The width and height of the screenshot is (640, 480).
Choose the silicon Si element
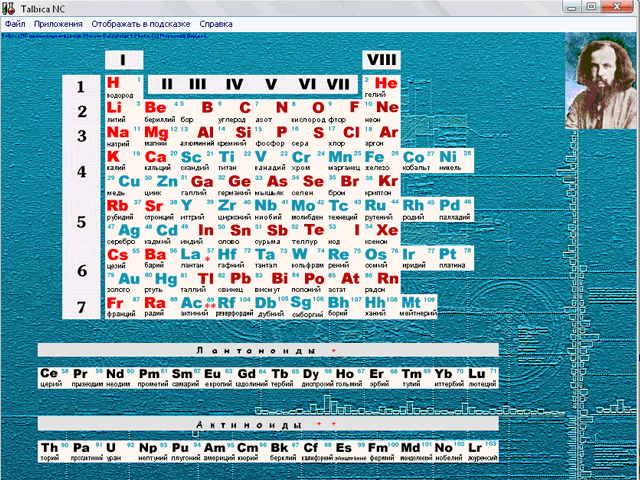click(x=235, y=136)
